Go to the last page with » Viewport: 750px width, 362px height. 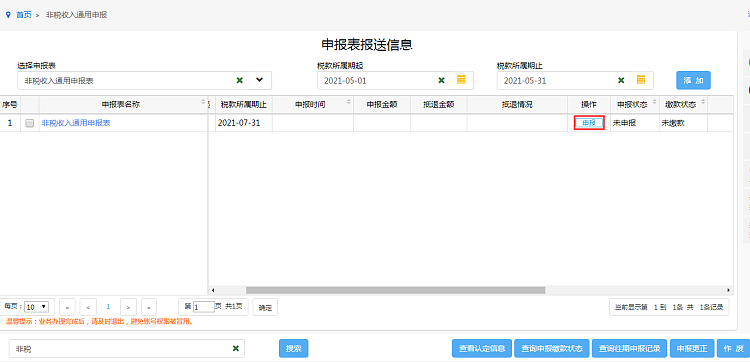(x=149, y=307)
